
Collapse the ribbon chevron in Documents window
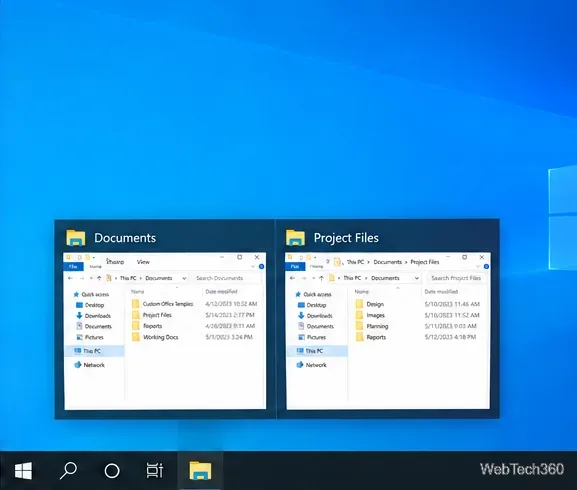tap(253, 266)
